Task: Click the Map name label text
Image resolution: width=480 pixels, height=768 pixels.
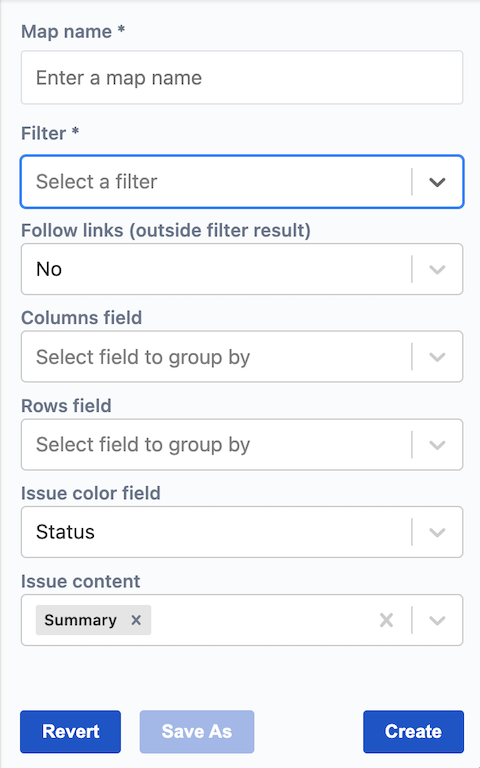Action: click(67, 32)
